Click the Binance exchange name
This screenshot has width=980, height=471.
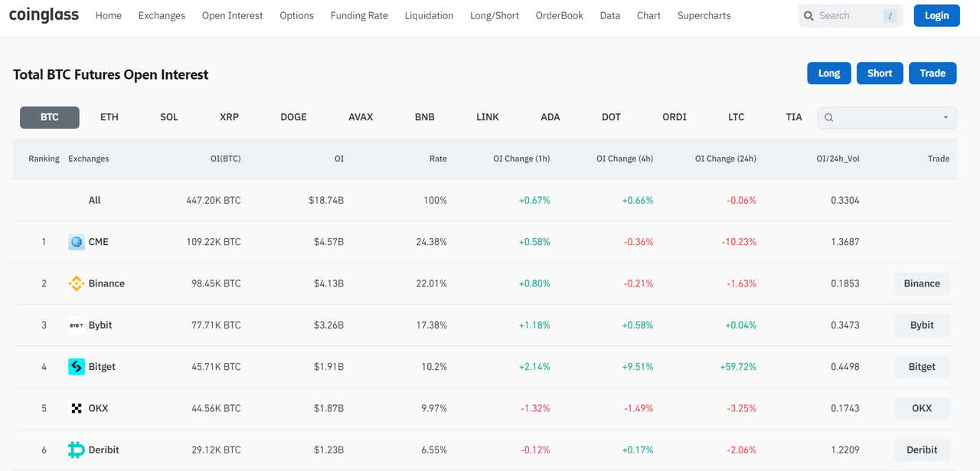point(106,283)
